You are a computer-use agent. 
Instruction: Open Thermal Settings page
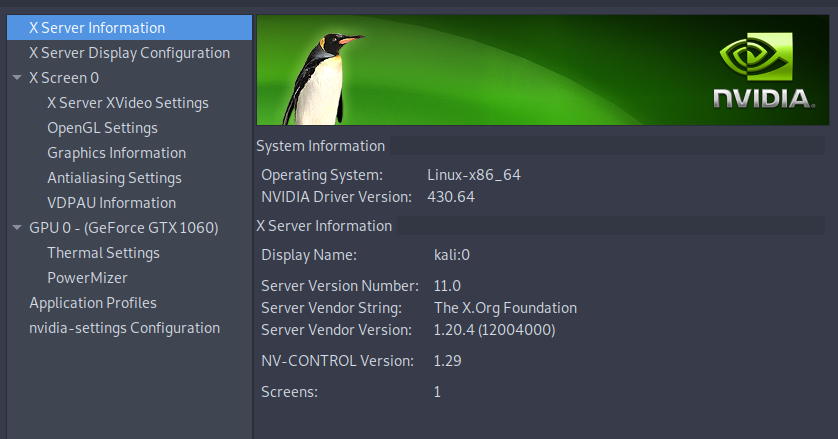click(103, 253)
